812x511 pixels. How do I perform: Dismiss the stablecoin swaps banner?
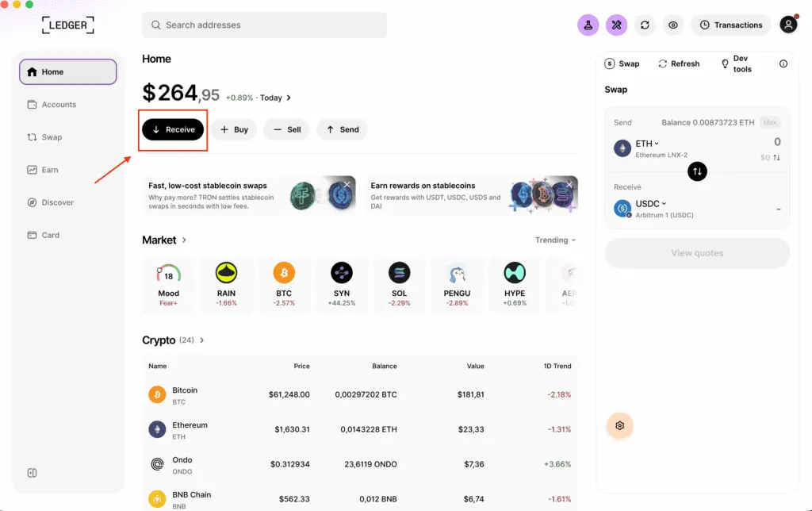tap(347, 185)
